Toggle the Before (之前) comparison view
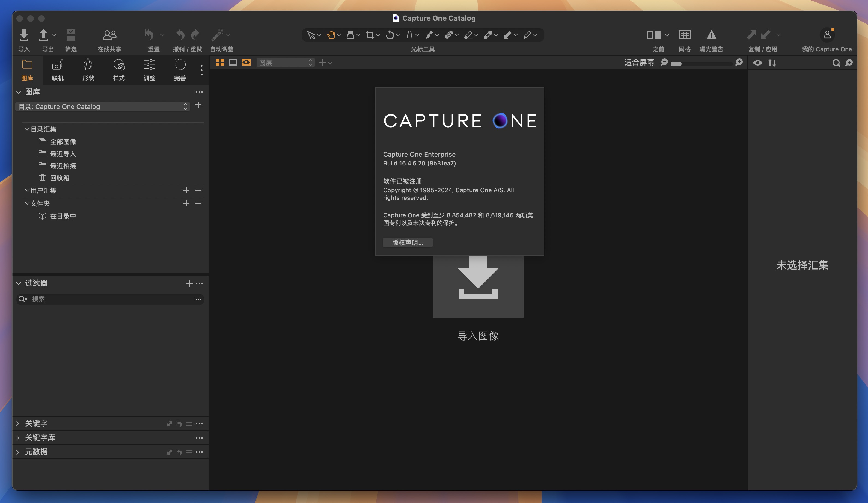 pos(654,35)
